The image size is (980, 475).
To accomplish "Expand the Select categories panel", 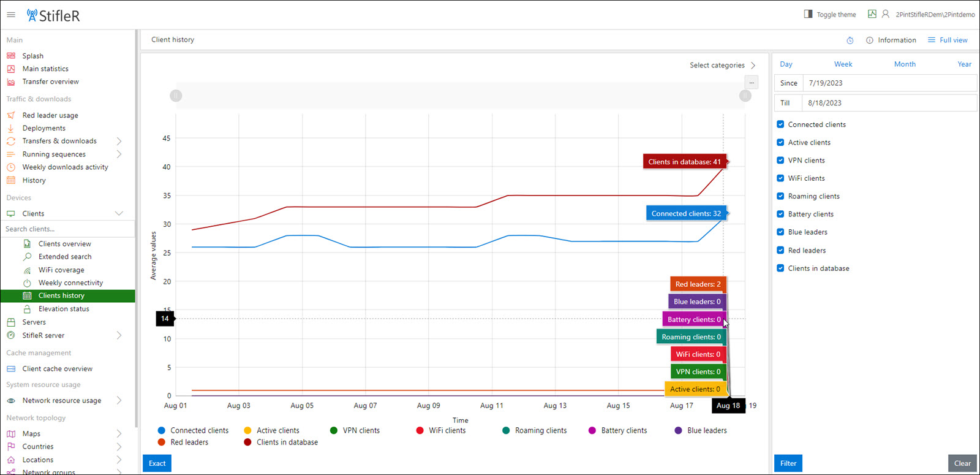I will [x=753, y=66].
